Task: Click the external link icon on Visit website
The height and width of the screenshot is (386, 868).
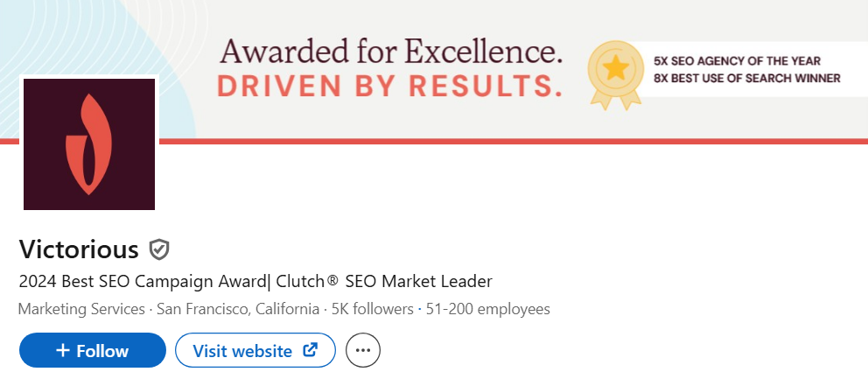Action: click(x=310, y=350)
